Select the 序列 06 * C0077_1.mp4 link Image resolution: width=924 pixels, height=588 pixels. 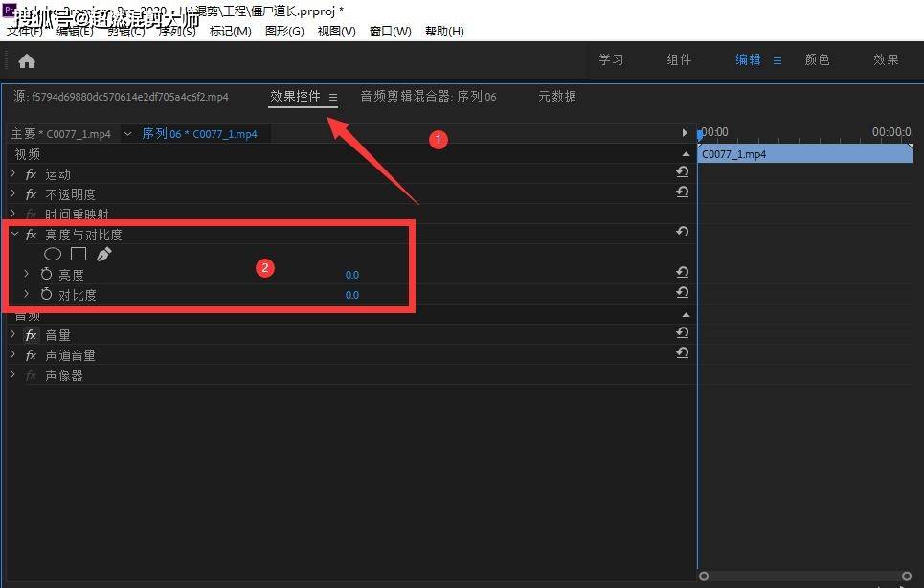point(199,134)
